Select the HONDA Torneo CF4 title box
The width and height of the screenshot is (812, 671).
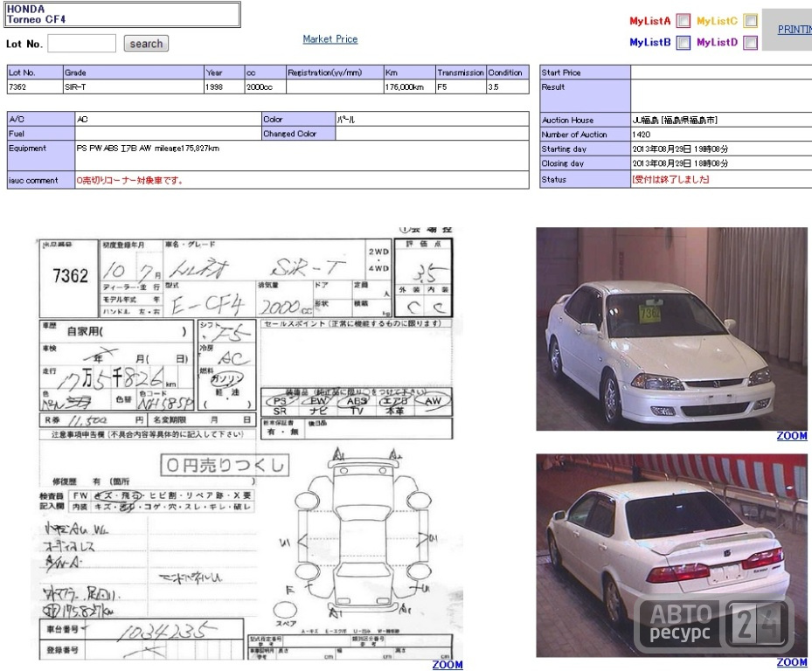coord(122,15)
